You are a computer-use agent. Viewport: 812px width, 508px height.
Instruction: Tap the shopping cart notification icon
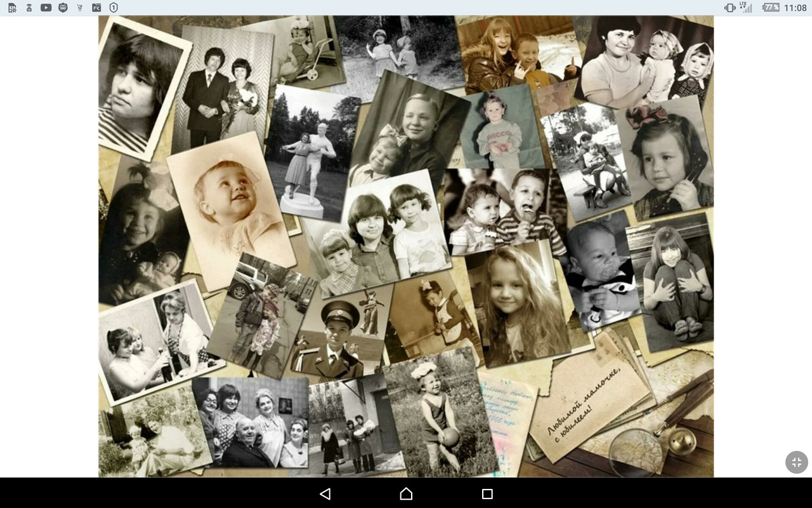click(79, 8)
